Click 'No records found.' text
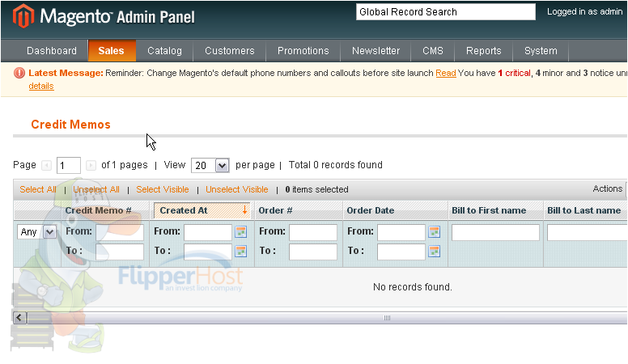628x364 pixels. pyautogui.click(x=413, y=286)
